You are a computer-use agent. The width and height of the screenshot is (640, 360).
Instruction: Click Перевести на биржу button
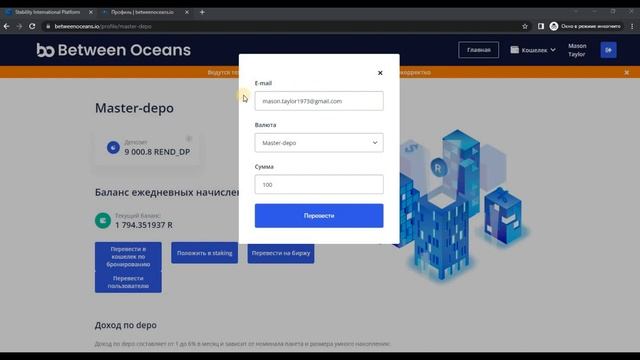point(281,253)
